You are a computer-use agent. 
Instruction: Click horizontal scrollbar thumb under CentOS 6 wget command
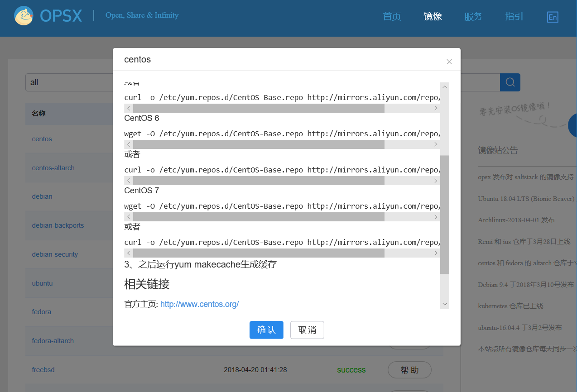[x=259, y=144]
